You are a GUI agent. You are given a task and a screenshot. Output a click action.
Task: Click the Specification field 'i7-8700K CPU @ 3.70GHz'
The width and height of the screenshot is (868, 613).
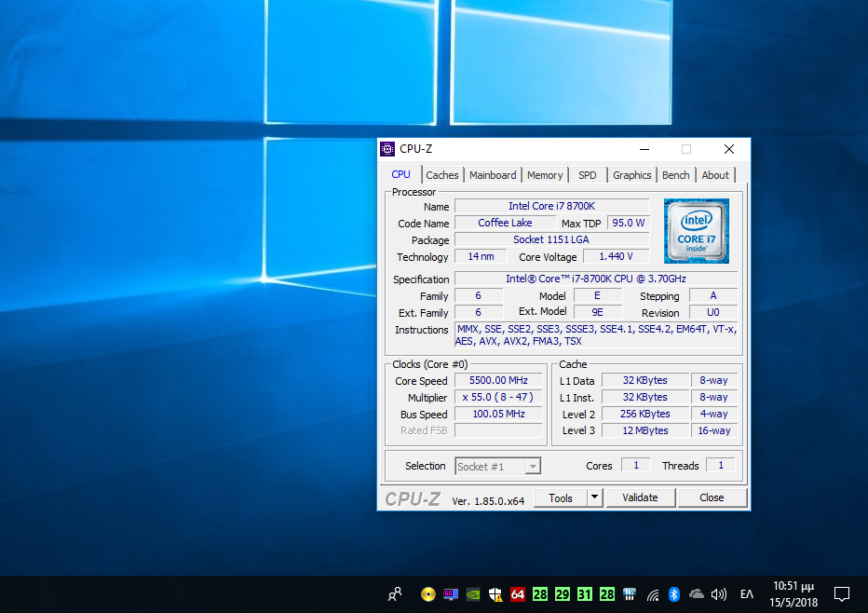596,279
